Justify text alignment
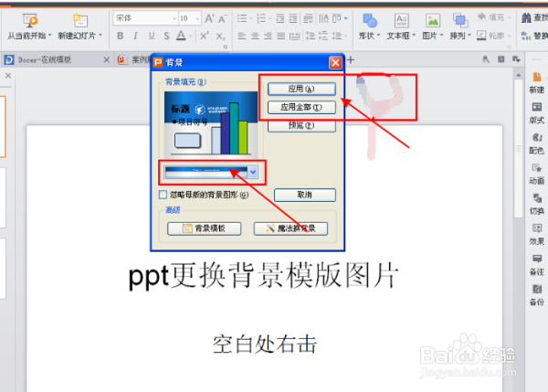 click(281, 36)
